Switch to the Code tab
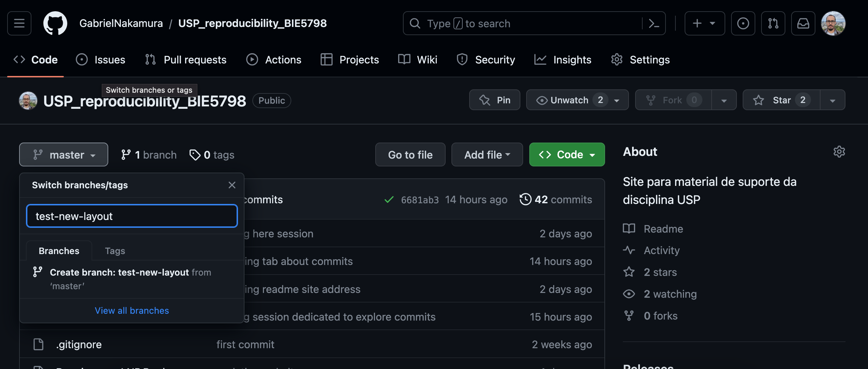Image resolution: width=868 pixels, height=369 pixels. (x=36, y=60)
